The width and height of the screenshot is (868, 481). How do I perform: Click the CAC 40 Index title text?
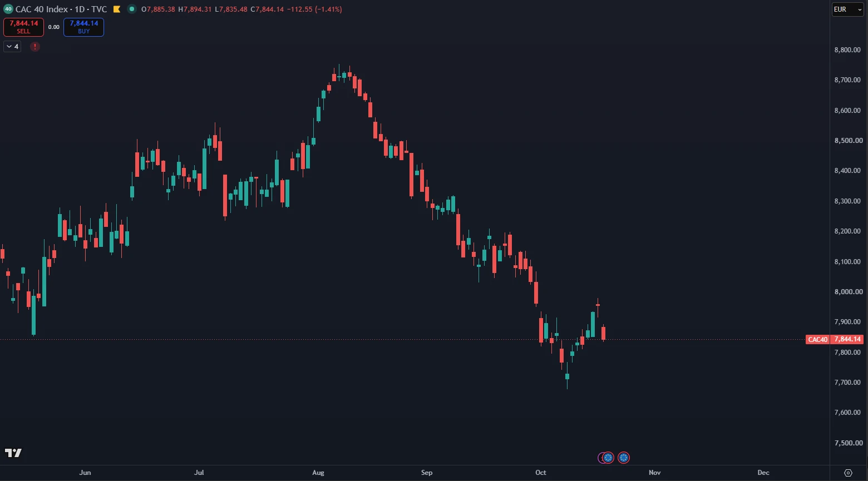click(41, 9)
